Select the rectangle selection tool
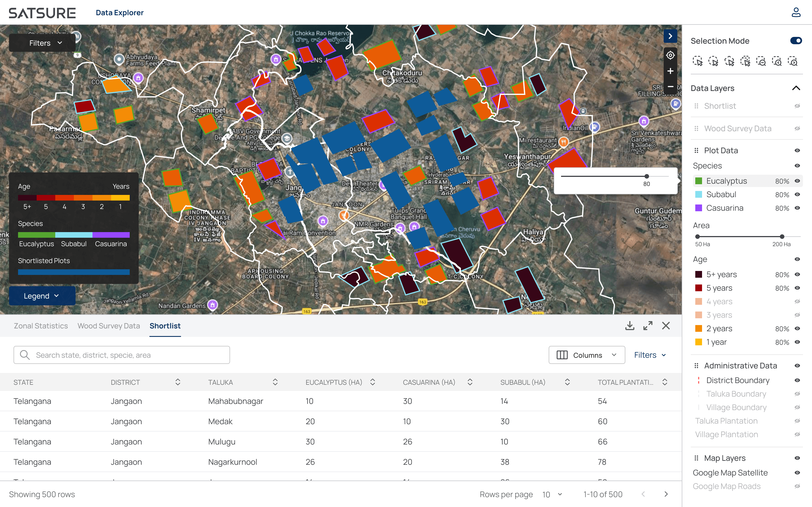The image size is (812, 507). point(697,61)
